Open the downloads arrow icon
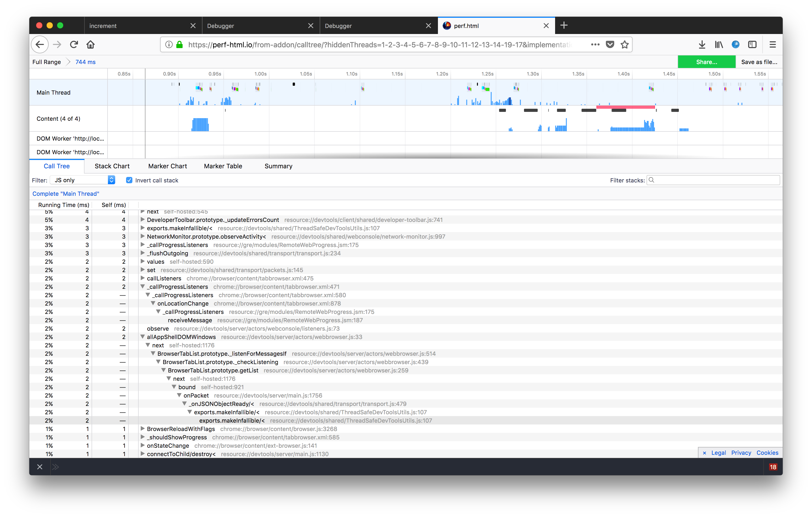The width and height of the screenshot is (812, 517). (x=702, y=44)
